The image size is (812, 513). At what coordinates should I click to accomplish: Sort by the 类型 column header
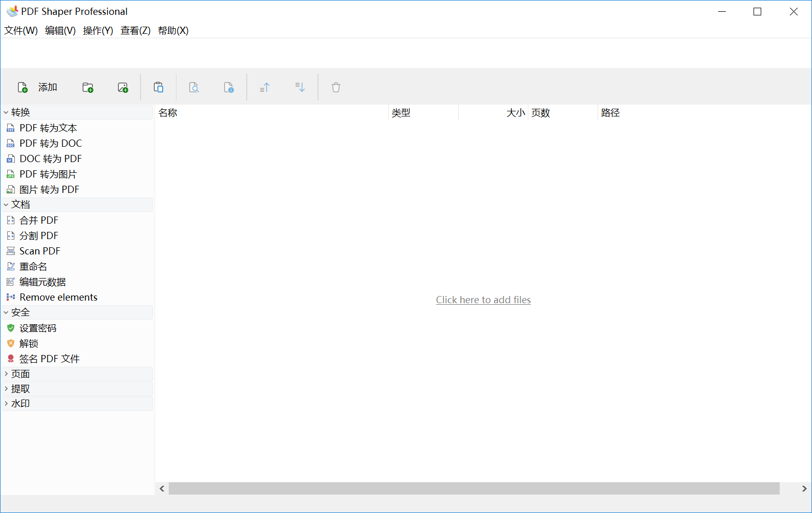pyautogui.click(x=423, y=113)
